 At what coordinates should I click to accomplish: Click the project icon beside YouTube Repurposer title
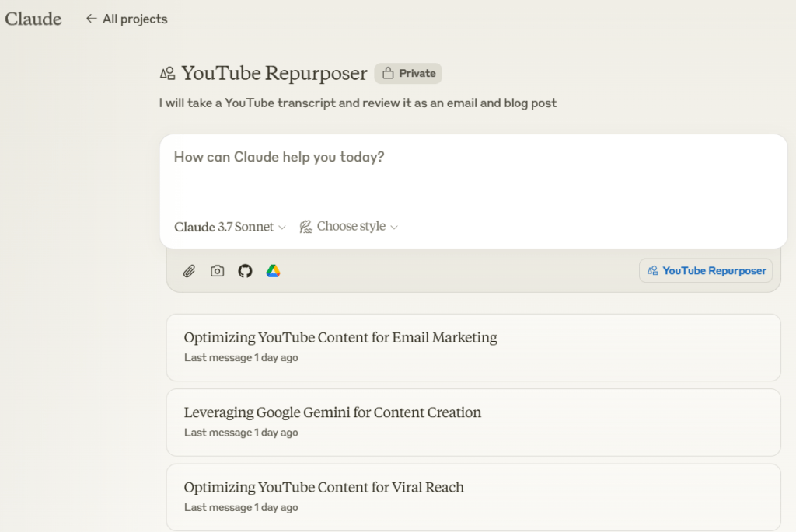pos(168,74)
